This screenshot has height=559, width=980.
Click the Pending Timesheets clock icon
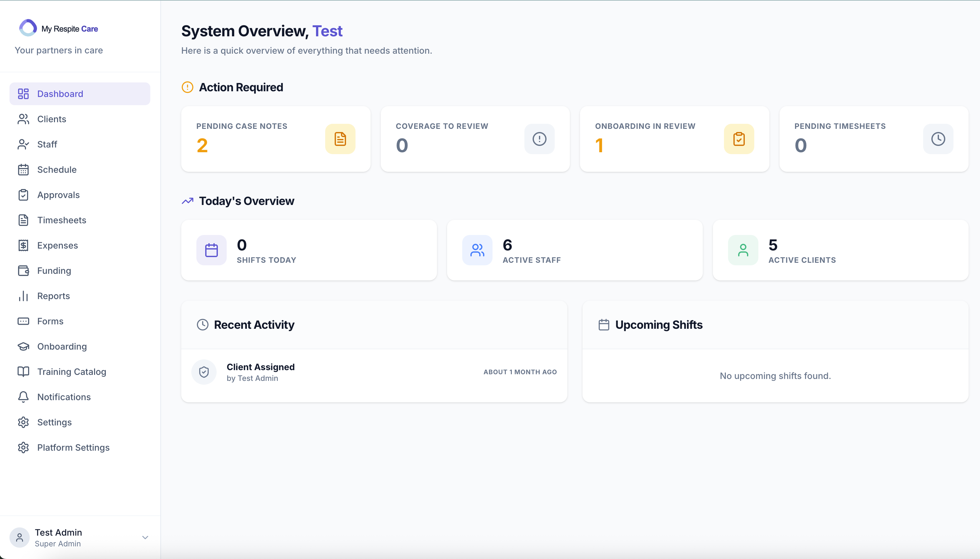click(938, 139)
